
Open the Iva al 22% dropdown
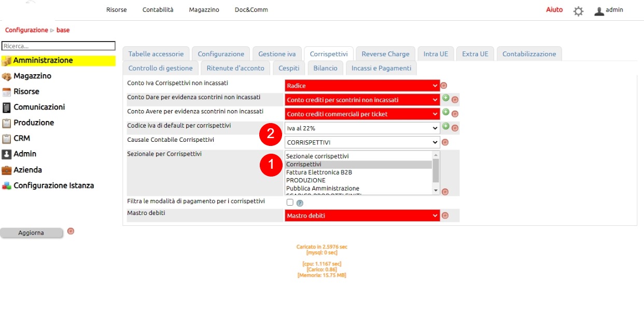(362, 128)
